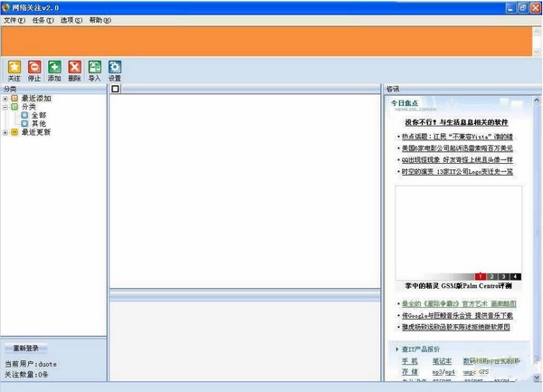Open the 选项 menu
Image resolution: width=543 pixels, height=392 pixels.
pyautogui.click(x=71, y=20)
